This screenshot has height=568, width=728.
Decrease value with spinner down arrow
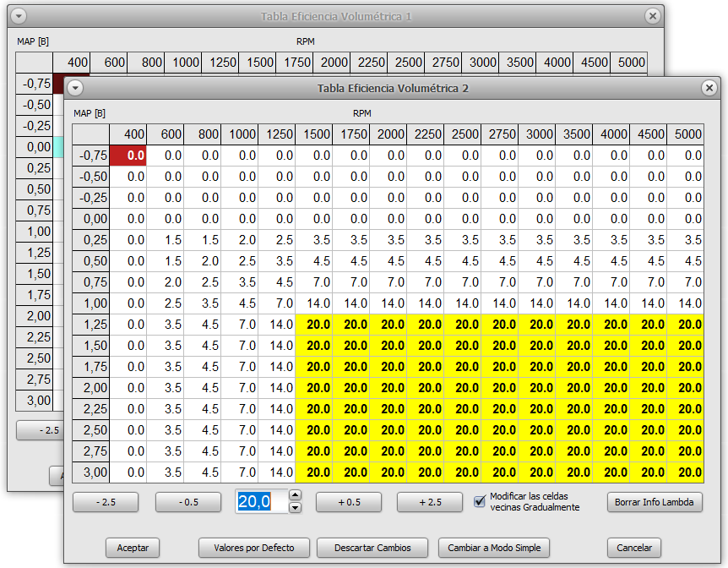coord(296,508)
